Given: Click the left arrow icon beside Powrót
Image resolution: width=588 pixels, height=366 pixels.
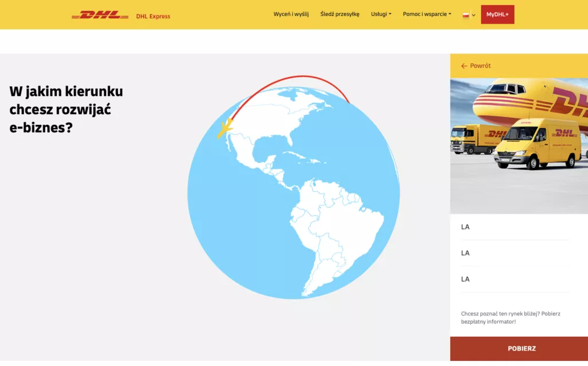Looking at the screenshot, I should point(464,66).
